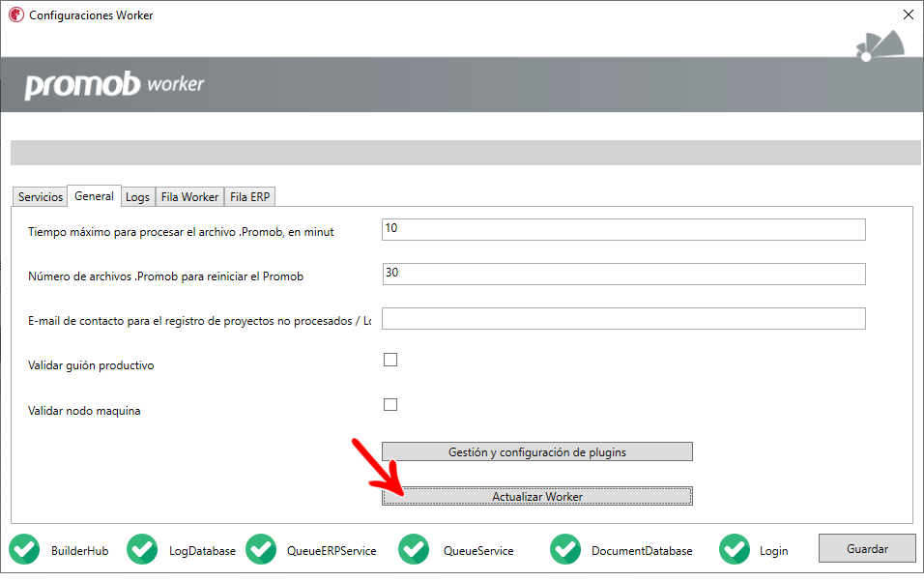Image resolution: width=924 pixels, height=581 pixels.
Task: Switch to the Servicios tab
Action: coord(40,197)
